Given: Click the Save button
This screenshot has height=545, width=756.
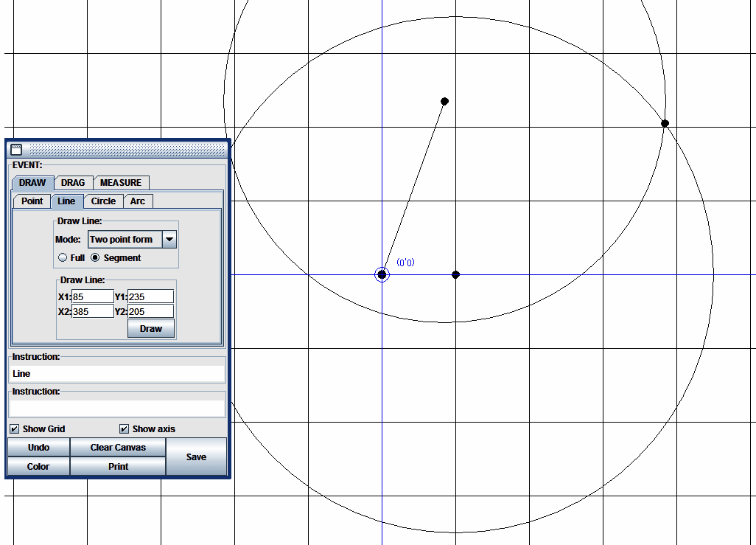Looking at the screenshot, I should (x=196, y=457).
